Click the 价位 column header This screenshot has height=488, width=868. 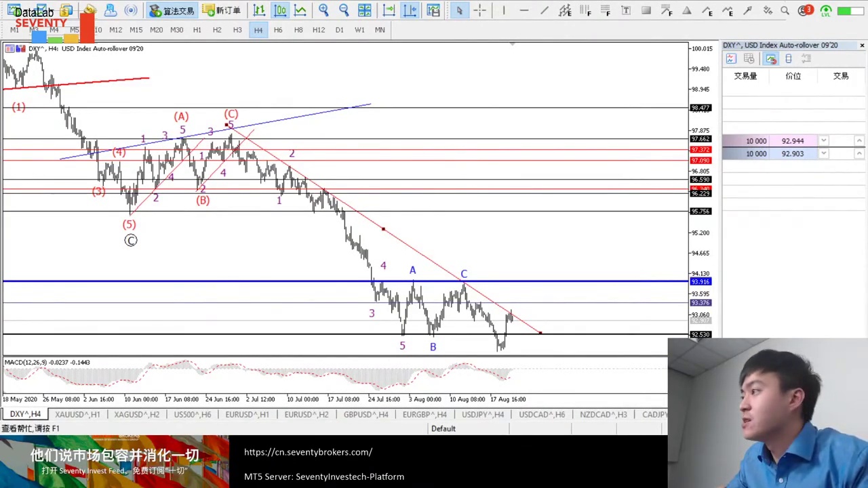(x=793, y=76)
